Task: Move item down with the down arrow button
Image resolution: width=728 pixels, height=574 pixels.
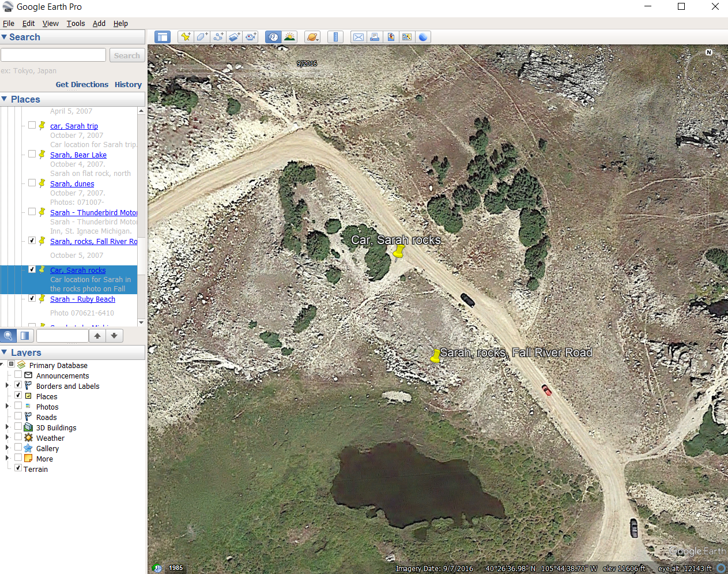Action: click(x=114, y=336)
